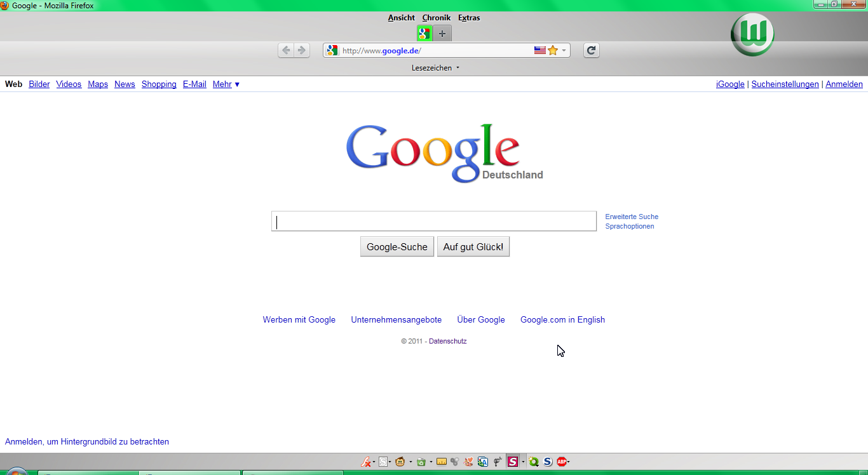
Task: Open the Shopping link
Action: tap(159, 84)
